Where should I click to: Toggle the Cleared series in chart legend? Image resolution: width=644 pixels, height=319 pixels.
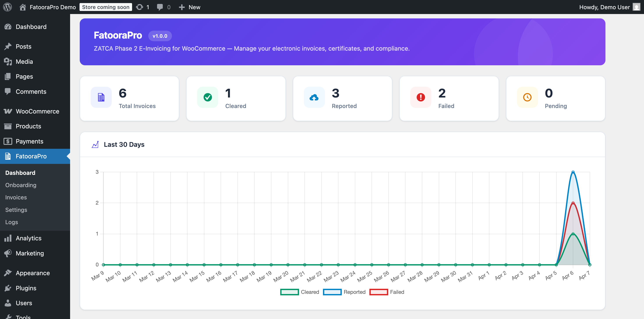click(299, 292)
